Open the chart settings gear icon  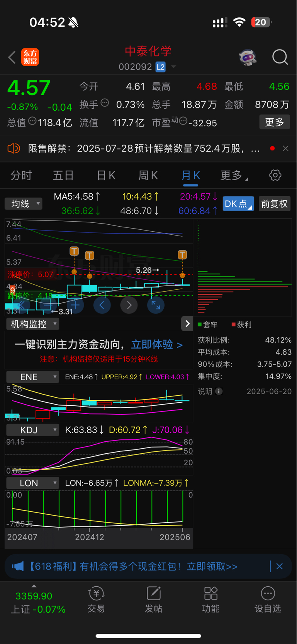click(275, 175)
